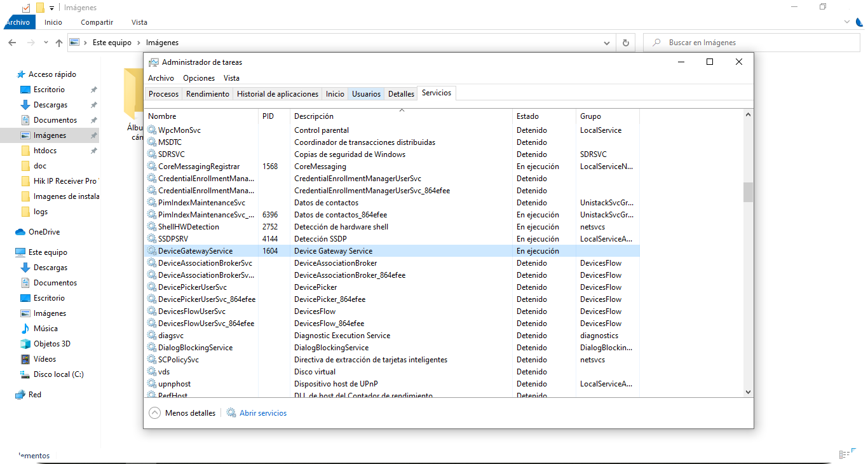Viewport: 868px width, 464px height.
Task: Expand the recent locations arrow near back button
Action: [x=46, y=43]
